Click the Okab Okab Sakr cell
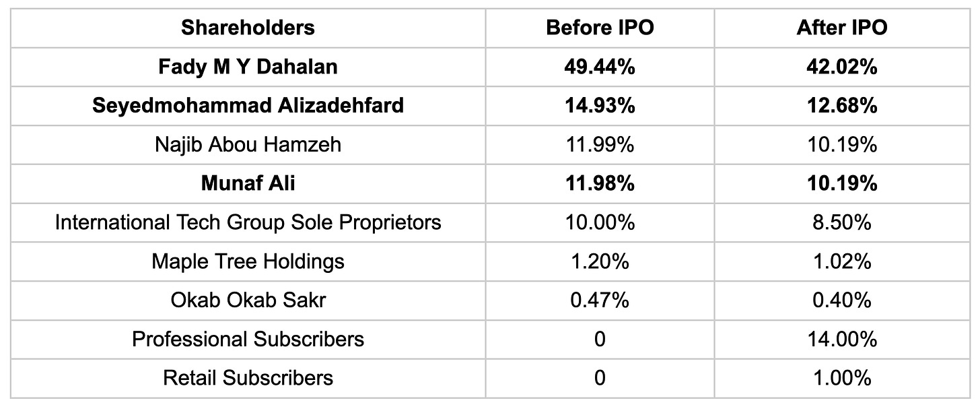980x409 pixels. point(248,299)
